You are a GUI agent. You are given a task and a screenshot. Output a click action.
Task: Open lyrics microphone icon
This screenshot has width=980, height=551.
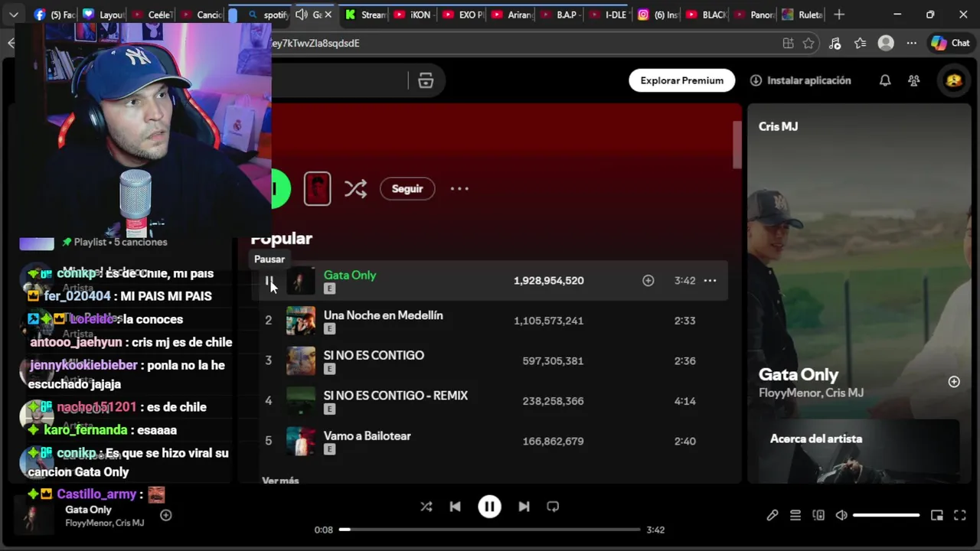coord(773,516)
